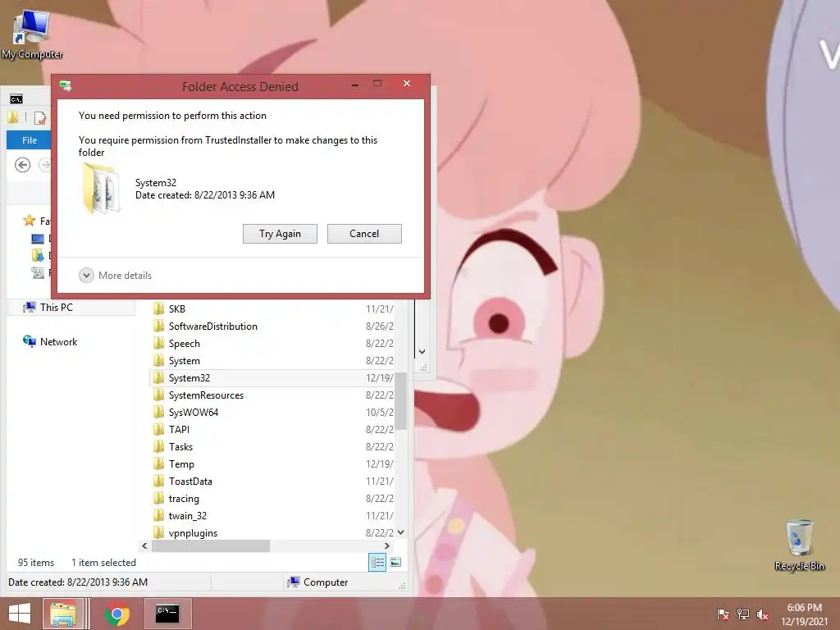
Task: Select This PC in the navigation pane
Action: [x=71, y=308]
